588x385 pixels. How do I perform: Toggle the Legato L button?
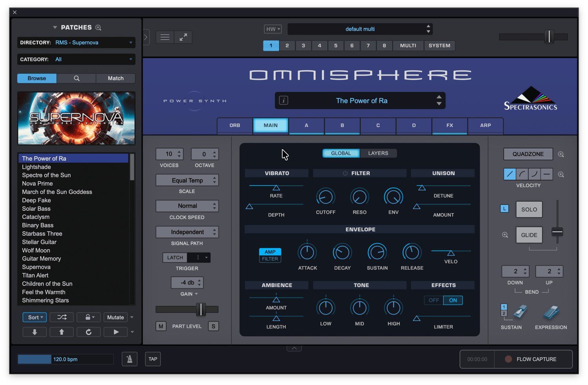(x=505, y=209)
